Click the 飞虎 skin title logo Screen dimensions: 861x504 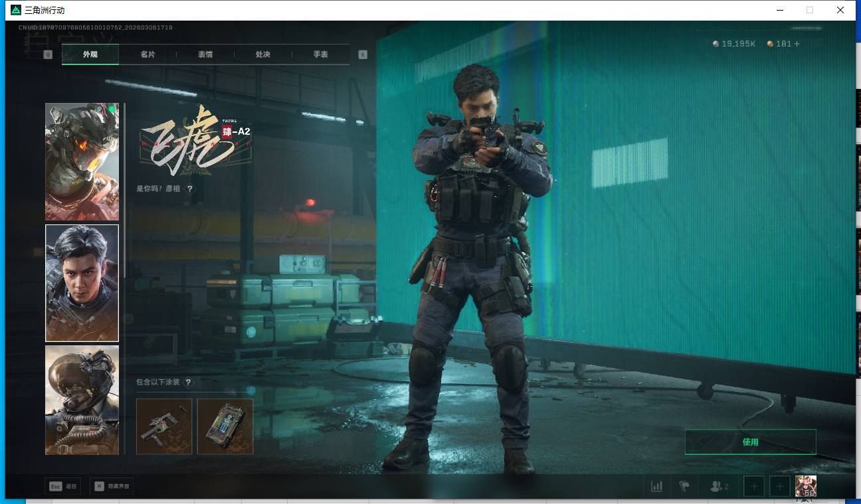coord(195,141)
